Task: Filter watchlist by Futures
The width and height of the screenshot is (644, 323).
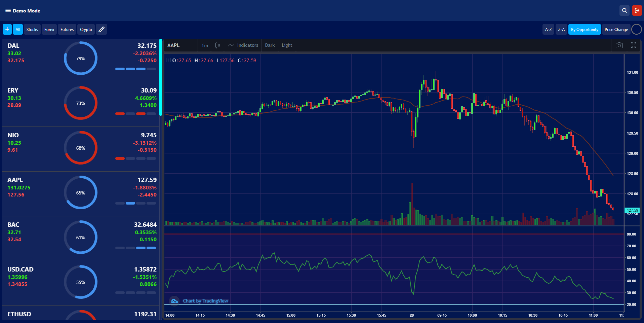Action: tap(67, 29)
